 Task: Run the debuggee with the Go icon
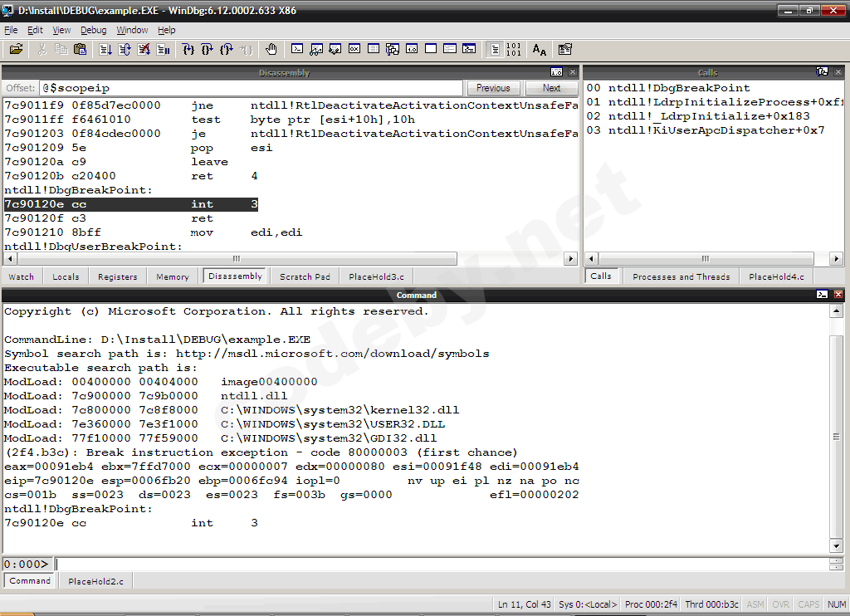pyautogui.click(x=105, y=49)
